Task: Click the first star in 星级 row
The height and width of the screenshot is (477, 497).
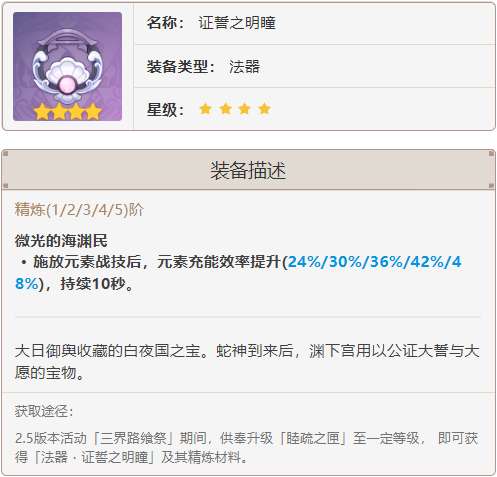Action: pyautogui.click(x=205, y=109)
